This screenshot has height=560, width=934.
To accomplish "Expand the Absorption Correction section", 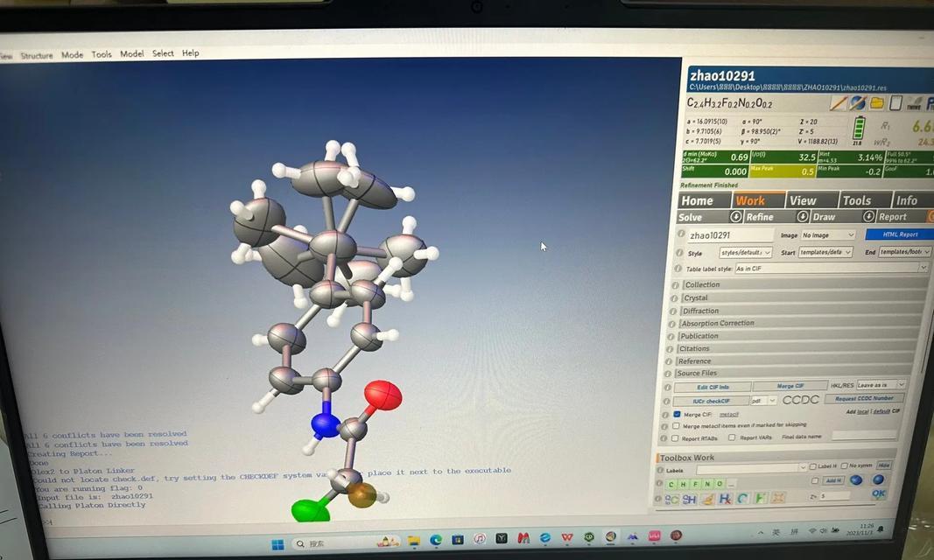I will (x=800, y=323).
